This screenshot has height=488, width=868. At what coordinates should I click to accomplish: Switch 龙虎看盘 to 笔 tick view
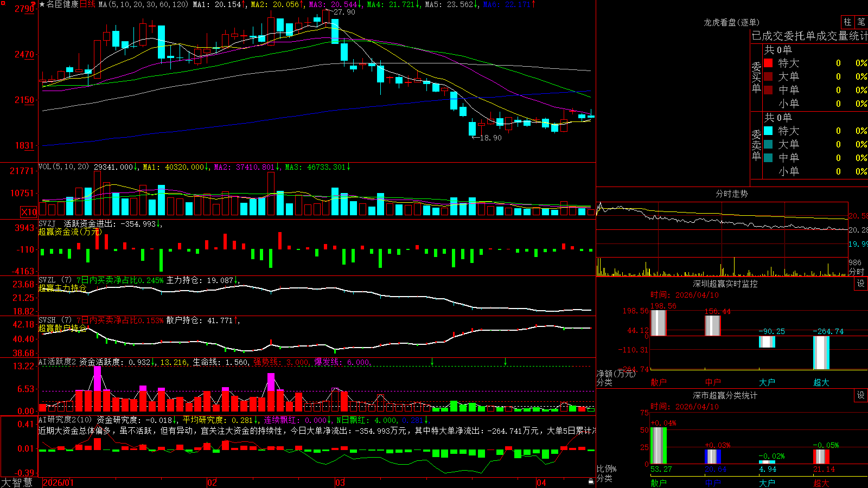pyautogui.click(x=861, y=22)
